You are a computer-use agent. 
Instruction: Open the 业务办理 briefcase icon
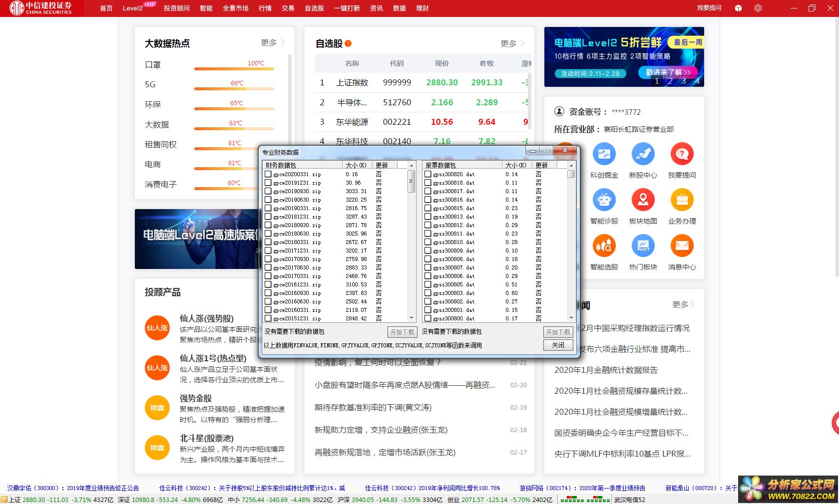point(682,200)
